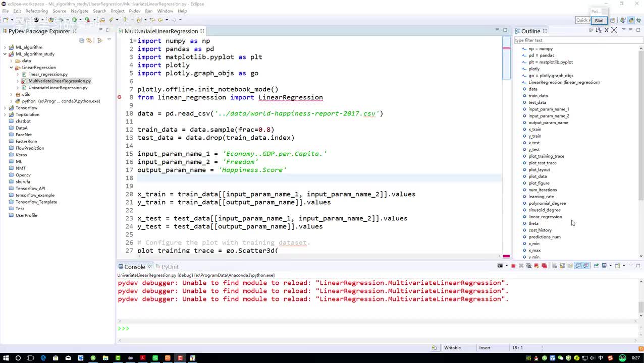The image size is (644, 363).
Task: Toggle alphabetical sort in Outline
Action: coord(599,30)
